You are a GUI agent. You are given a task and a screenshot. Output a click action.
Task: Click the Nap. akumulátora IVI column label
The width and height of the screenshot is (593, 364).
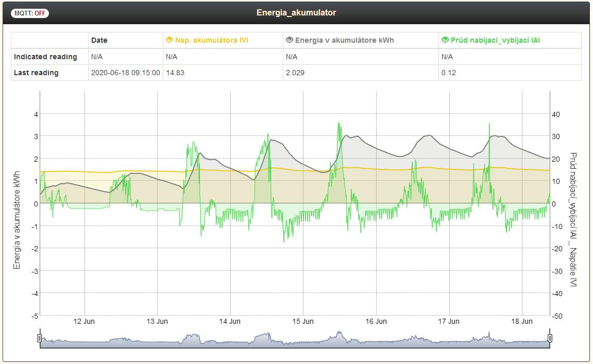click(211, 40)
